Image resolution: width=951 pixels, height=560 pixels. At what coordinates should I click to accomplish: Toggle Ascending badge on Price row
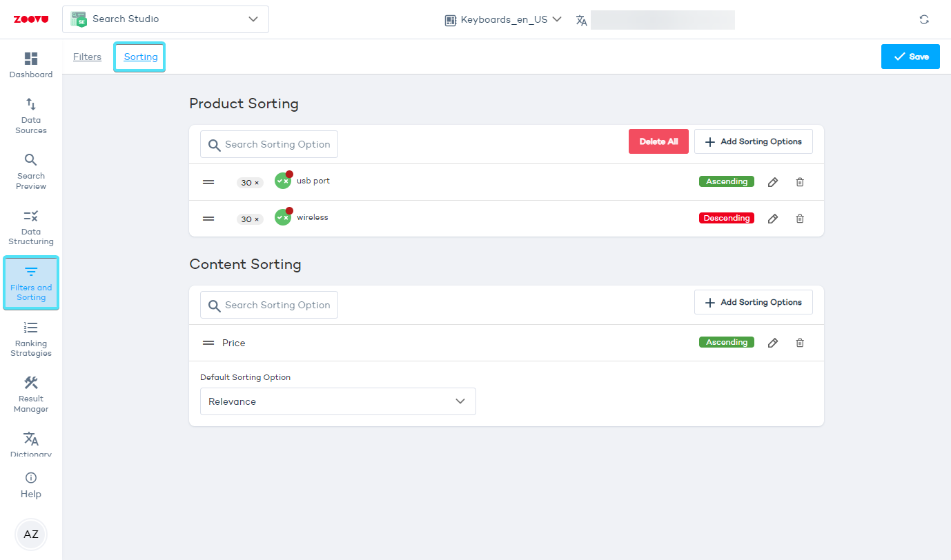coord(726,342)
